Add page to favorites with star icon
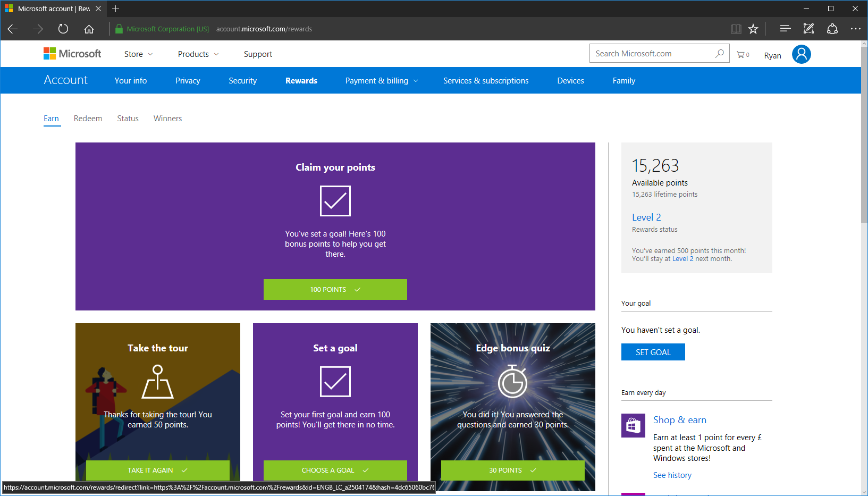The width and height of the screenshot is (868, 496). click(x=753, y=29)
